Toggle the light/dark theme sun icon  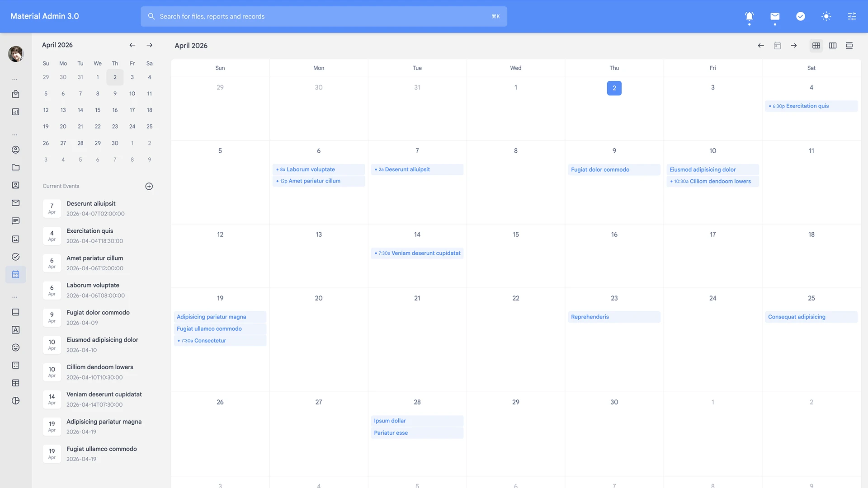826,16
